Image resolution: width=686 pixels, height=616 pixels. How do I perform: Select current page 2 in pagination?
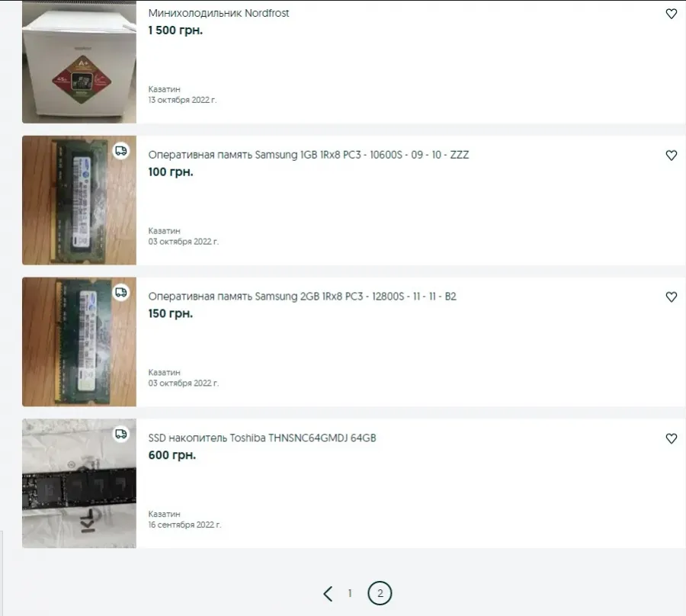(380, 593)
